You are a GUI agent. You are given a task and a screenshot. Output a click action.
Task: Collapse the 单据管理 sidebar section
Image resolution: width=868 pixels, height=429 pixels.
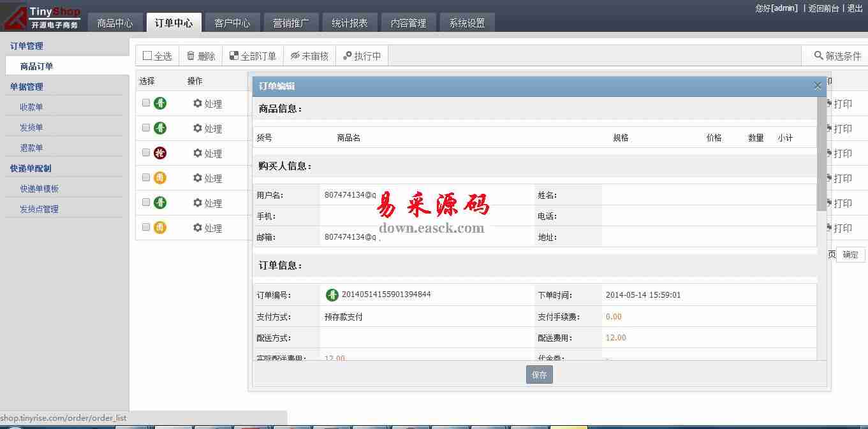click(27, 87)
